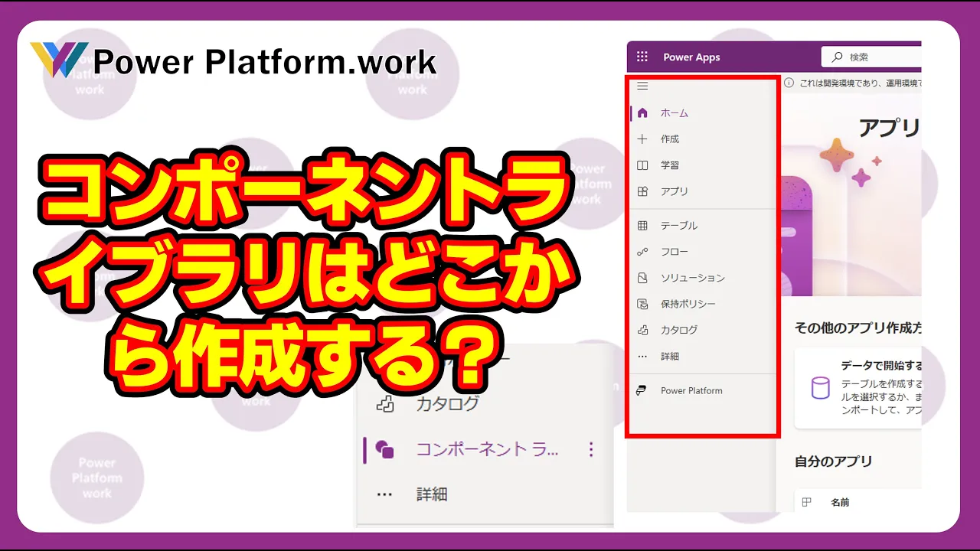Collapse the navigation with the hamburger icon
Screen dimensions: 980x551
click(642, 86)
